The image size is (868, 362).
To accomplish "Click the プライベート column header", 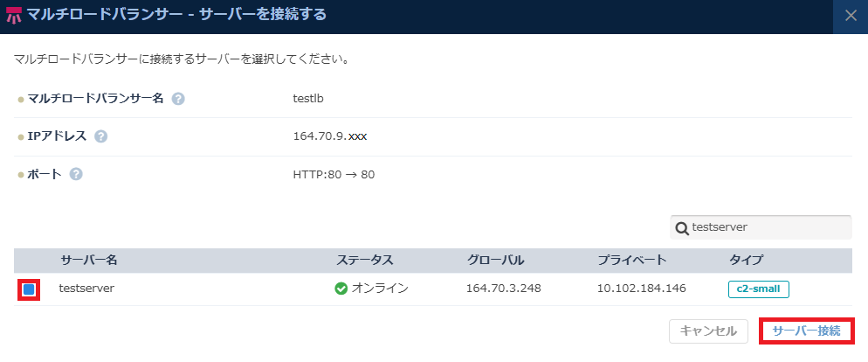I will pyautogui.click(x=632, y=261).
